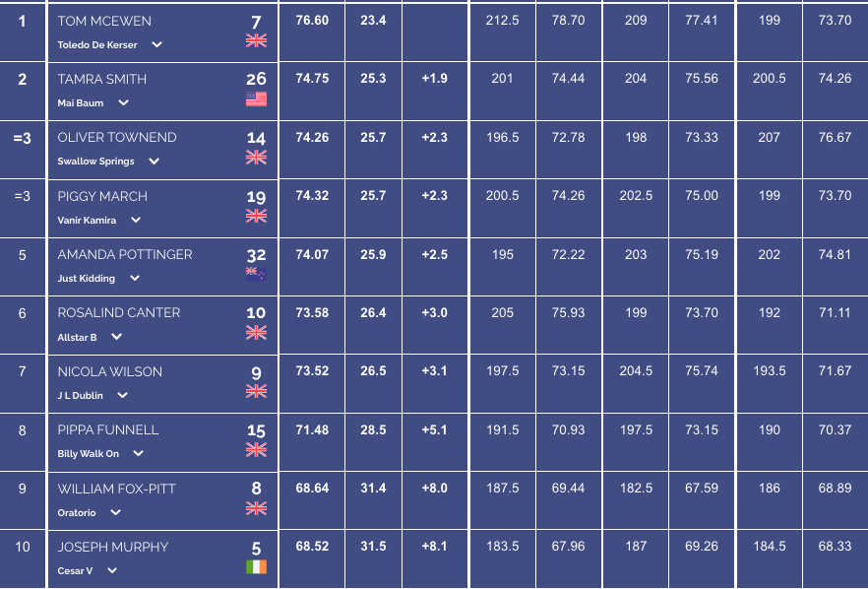The width and height of the screenshot is (868, 589).
Task: Expand the Toledo De Kerser horse details
Action: pos(157,44)
